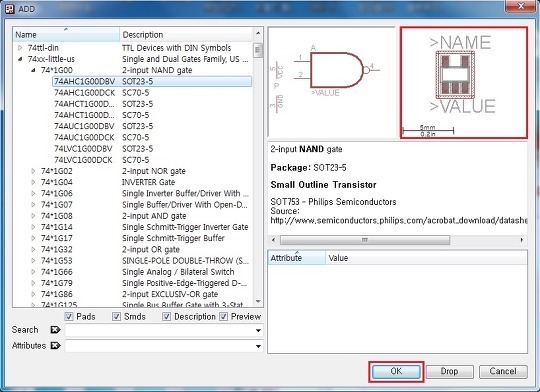Click the EAGLE app icon in title bar
540x392 pixels.
point(10,8)
